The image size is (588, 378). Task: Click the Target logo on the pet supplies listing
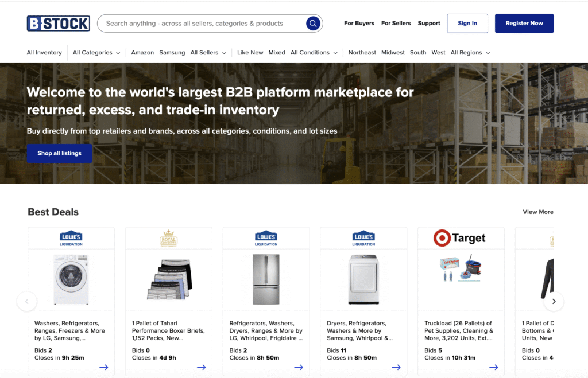pos(461,237)
